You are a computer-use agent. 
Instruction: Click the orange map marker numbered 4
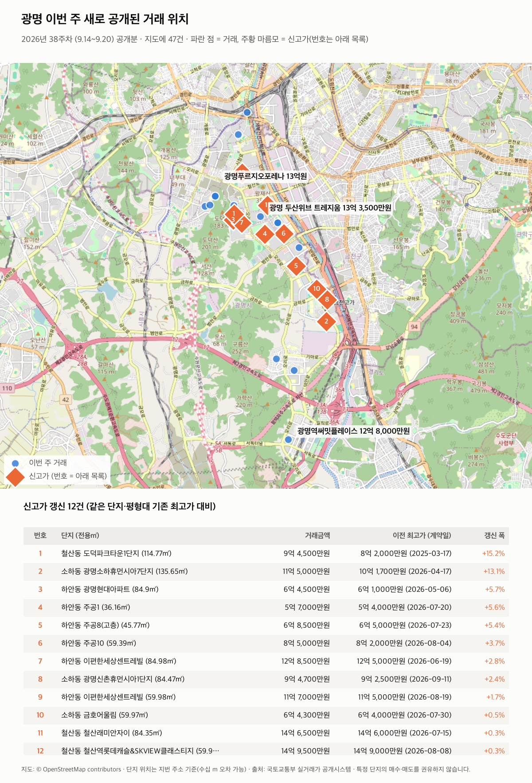click(265, 234)
